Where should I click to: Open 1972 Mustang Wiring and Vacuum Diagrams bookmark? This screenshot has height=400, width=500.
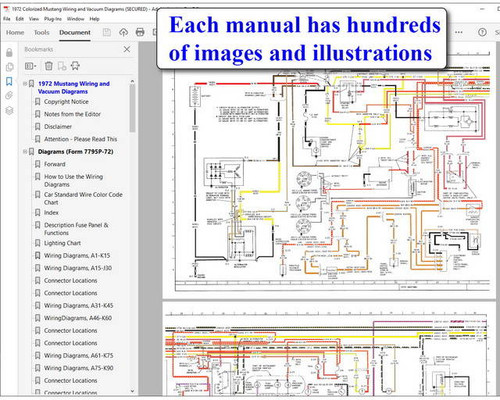[74, 88]
